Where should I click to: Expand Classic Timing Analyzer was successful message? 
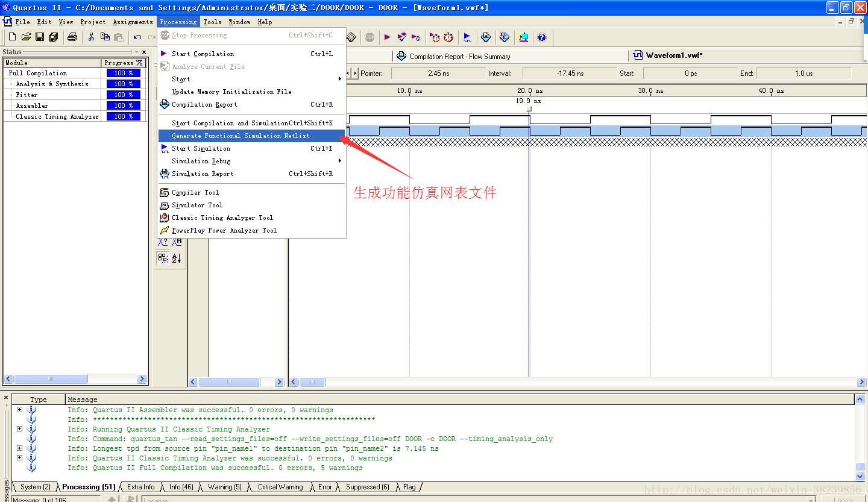19,458
